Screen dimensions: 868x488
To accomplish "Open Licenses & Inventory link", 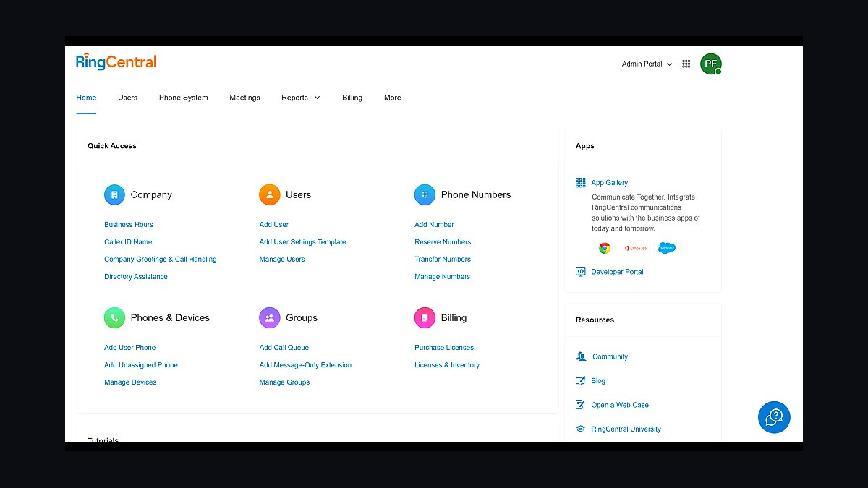I will [x=447, y=365].
